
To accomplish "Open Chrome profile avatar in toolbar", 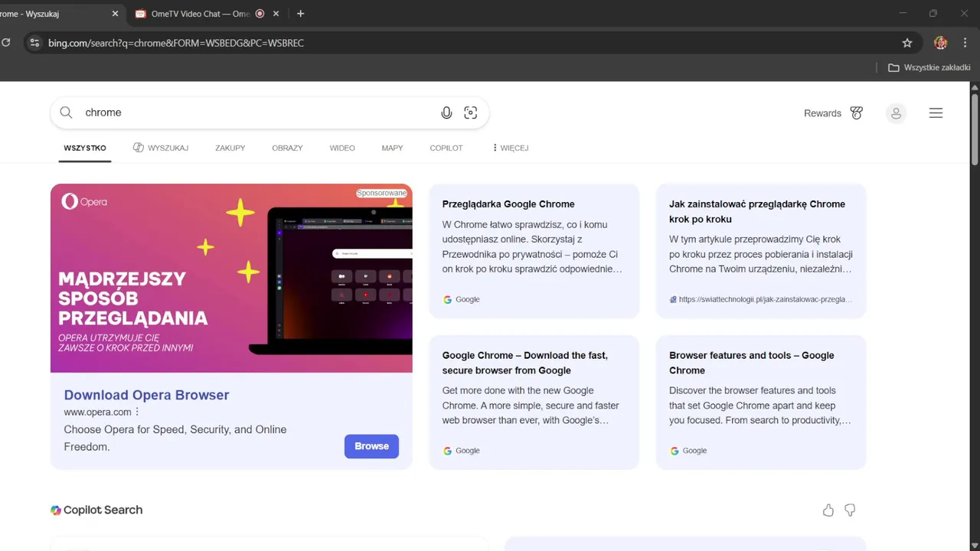I will pos(941,43).
